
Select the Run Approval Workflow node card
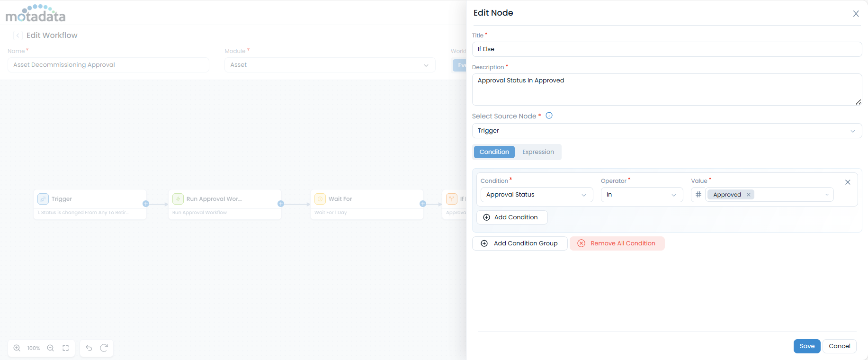pyautogui.click(x=225, y=204)
